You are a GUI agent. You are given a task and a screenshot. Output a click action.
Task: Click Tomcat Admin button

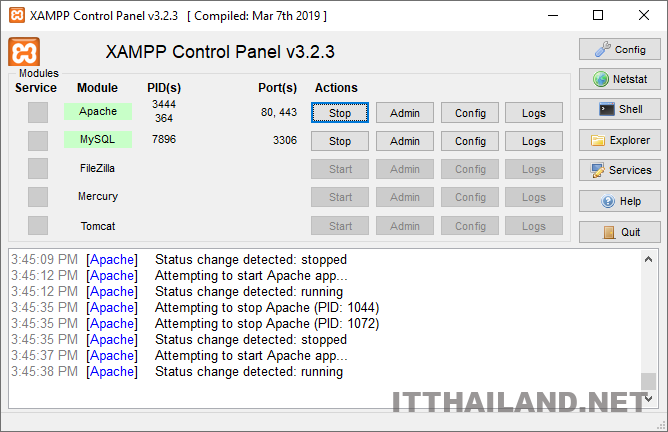(405, 226)
